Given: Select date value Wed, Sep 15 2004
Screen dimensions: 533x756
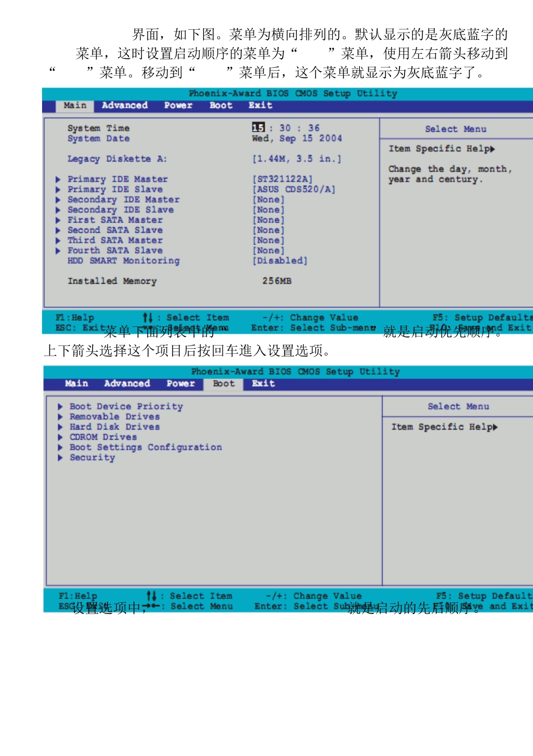Looking at the screenshot, I should (297, 139).
